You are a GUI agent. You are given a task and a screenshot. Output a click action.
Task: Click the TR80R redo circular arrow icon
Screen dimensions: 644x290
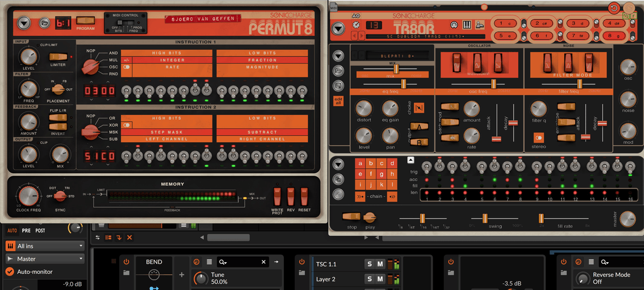[628, 8]
